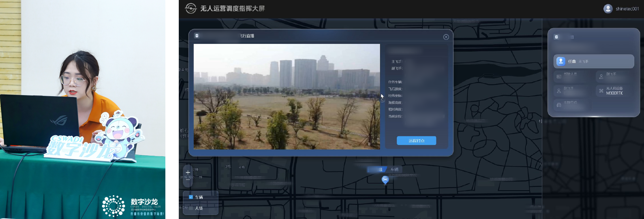Switch to the 车辆 tab above marker
Screen dimensions: 644x219
click(394, 169)
